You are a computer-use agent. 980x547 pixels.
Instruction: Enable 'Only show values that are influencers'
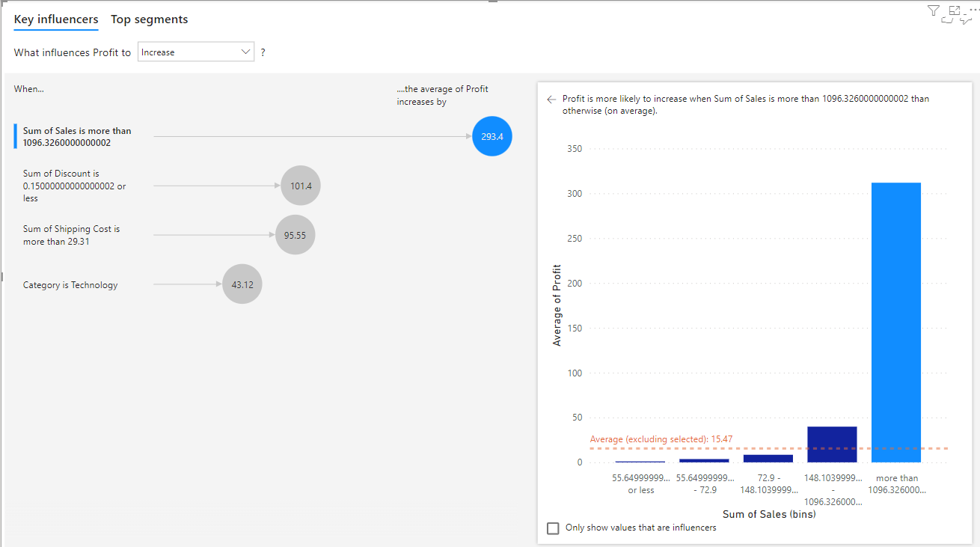(x=553, y=528)
